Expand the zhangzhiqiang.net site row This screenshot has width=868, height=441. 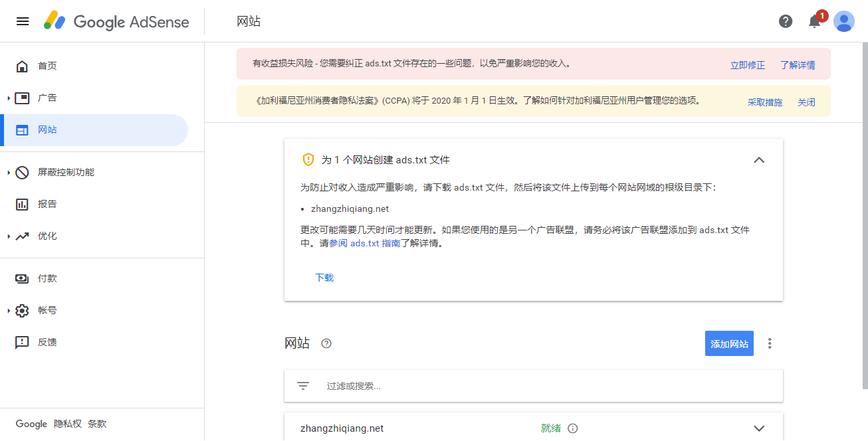tap(759, 428)
